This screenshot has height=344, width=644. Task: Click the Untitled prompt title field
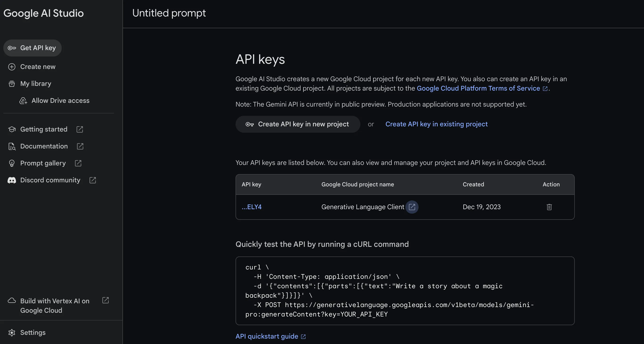click(x=169, y=13)
